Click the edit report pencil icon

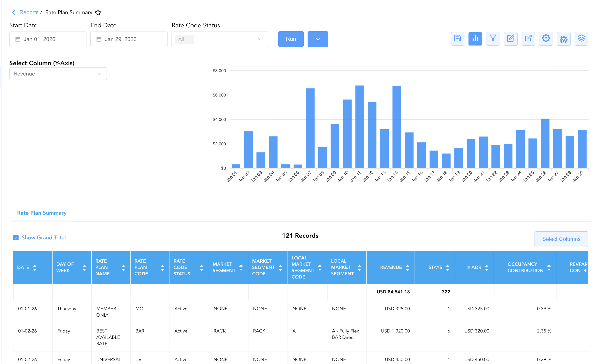510,39
